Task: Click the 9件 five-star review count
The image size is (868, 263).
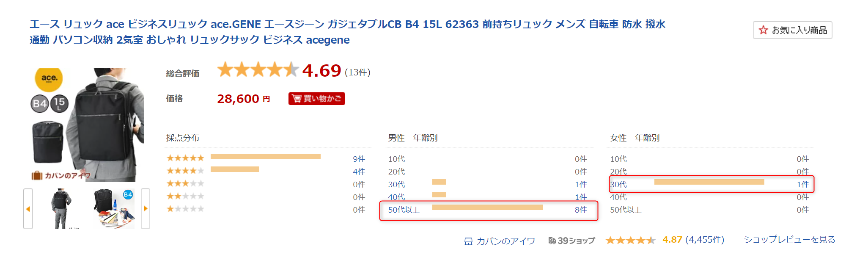Action: 359,159
